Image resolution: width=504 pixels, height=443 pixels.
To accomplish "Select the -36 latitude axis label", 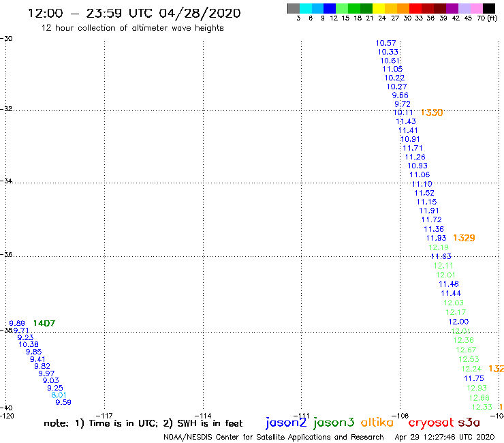I will pyautogui.click(x=6, y=254).
